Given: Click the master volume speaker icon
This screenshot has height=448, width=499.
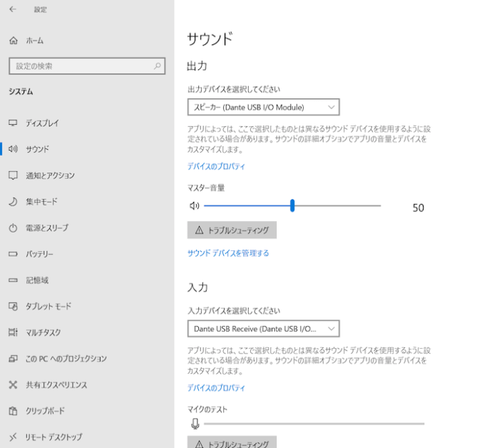Looking at the screenshot, I should click(193, 206).
